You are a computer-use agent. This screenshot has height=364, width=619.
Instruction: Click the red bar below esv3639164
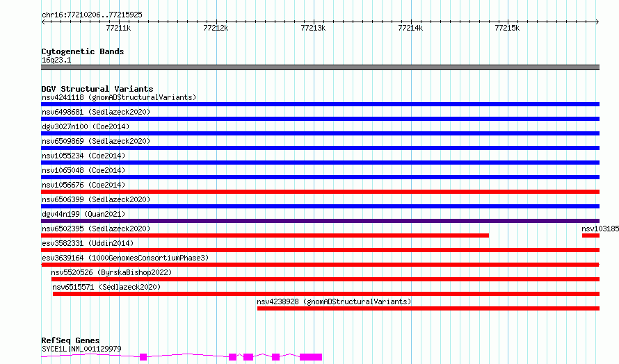tap(320, 265)
